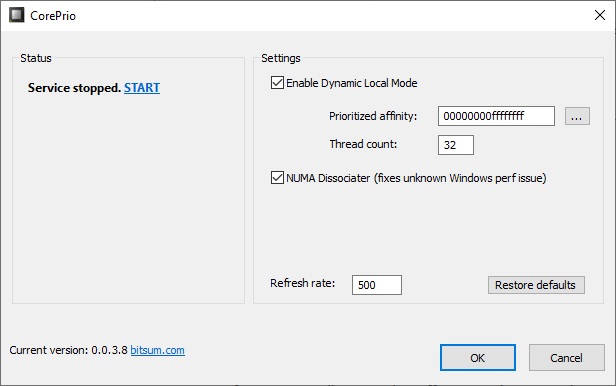Toggle Enable Dynamic Local Mode checkbox
The width and height of the screenshot is (616, 386).
coord(277,83)
